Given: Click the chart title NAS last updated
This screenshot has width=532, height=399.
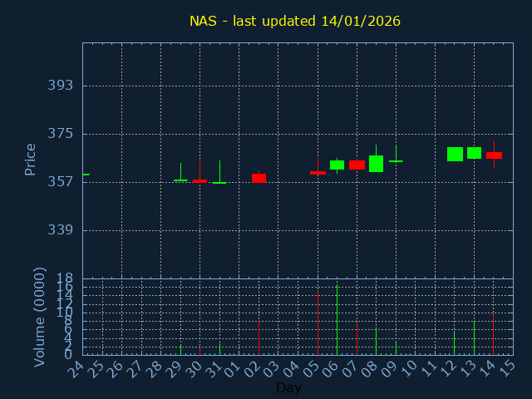Looking at the screenshot, I should click(294, 21).
